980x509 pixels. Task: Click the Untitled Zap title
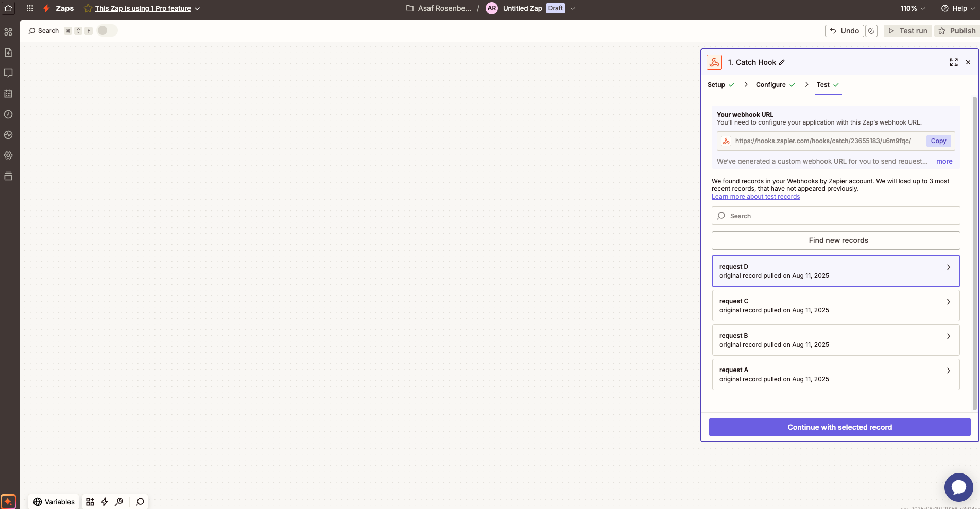(x=522, y=8)
